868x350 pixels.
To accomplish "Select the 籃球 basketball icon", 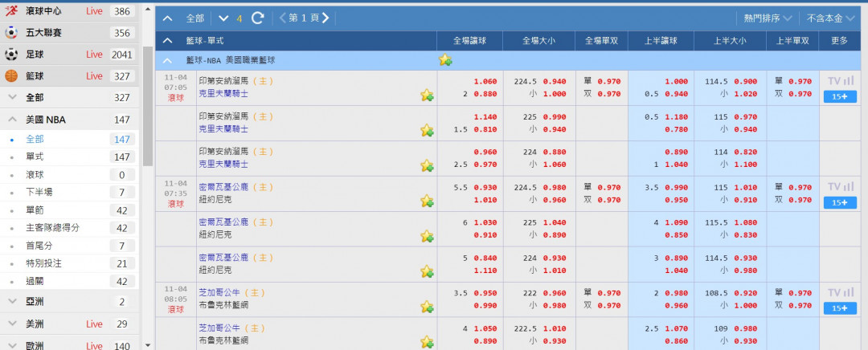I will tap(11, 75).
